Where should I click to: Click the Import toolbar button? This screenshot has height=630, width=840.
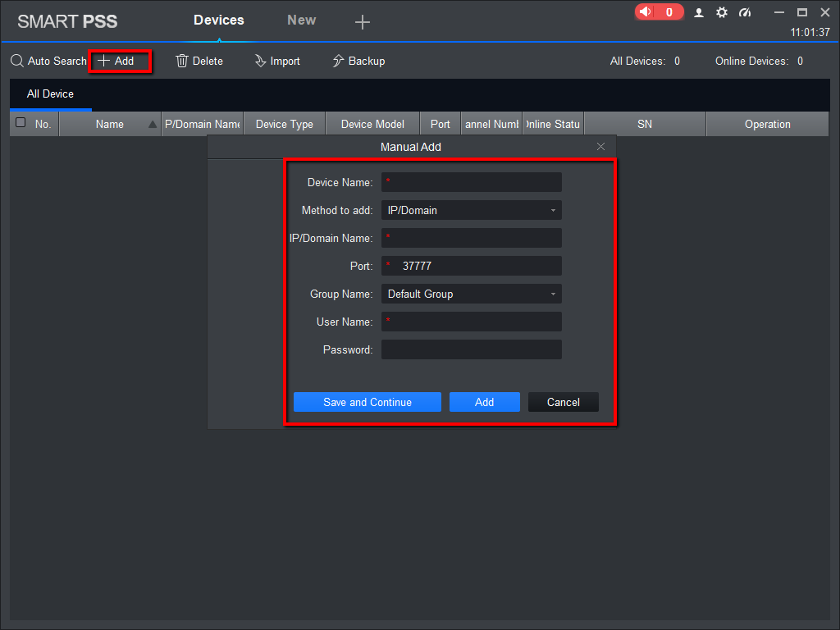click(x=277, y=61)
